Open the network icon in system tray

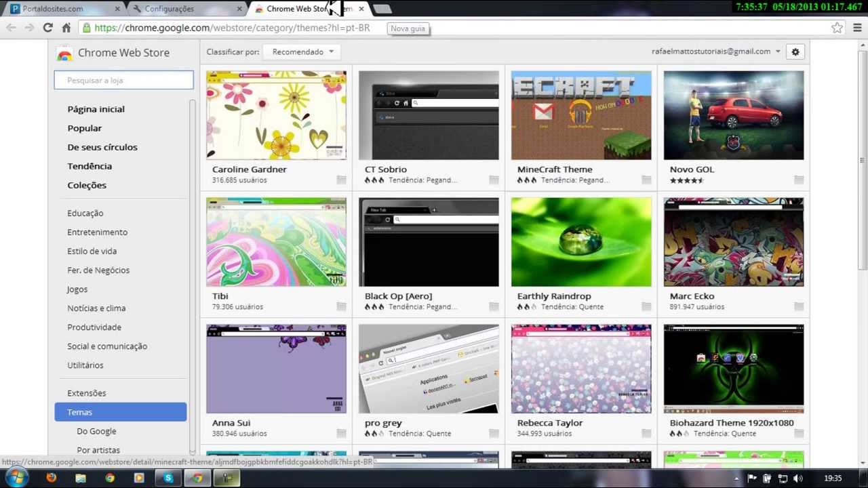[x=783, y=479]
